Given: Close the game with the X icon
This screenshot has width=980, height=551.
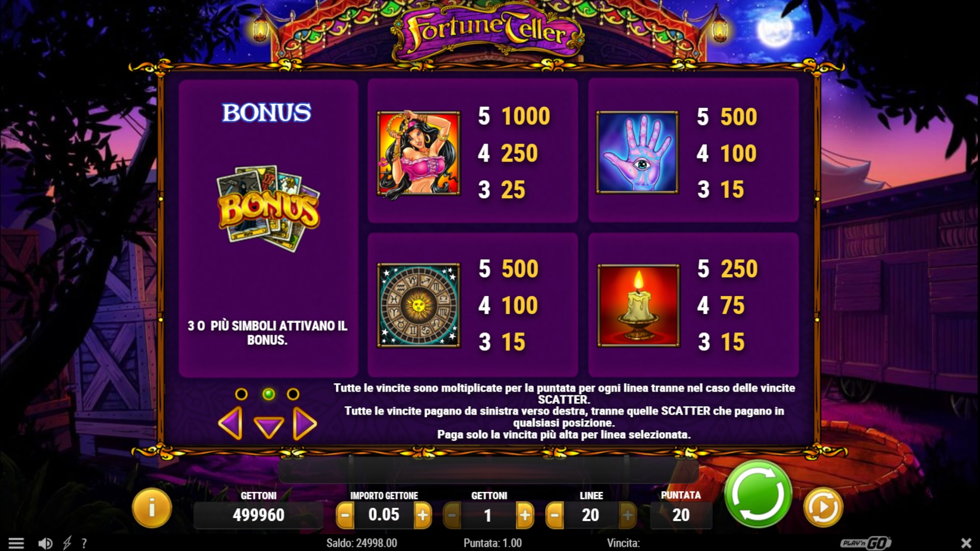Looking at the screenshot, I should (966, 543).
